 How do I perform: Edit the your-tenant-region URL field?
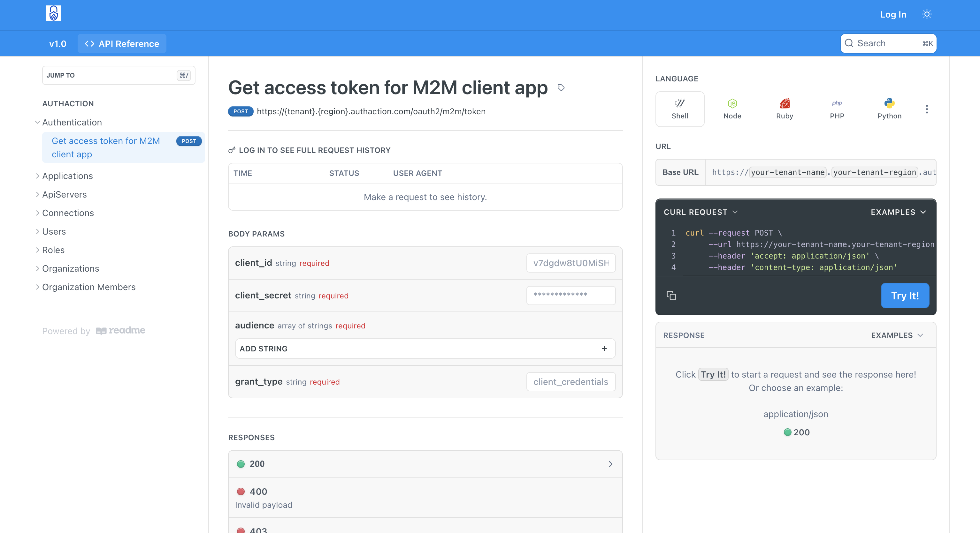tap(874, 172)
